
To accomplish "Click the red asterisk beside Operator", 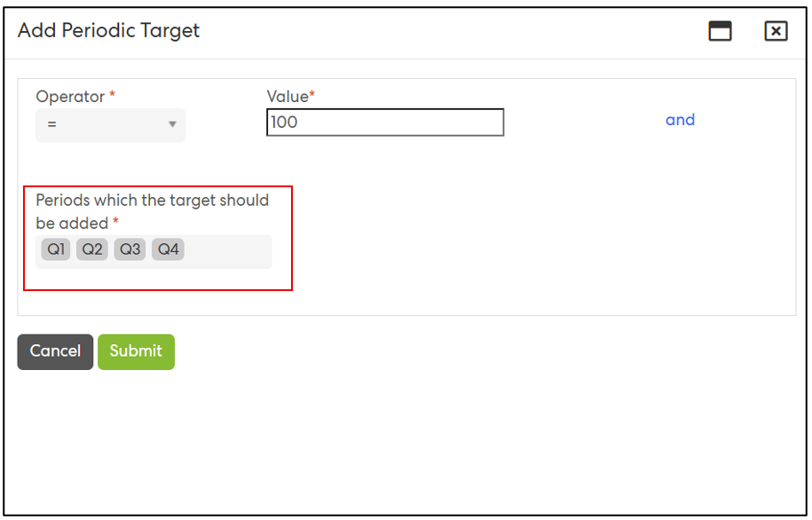I will pyautogui.click(x=113, y=95).
